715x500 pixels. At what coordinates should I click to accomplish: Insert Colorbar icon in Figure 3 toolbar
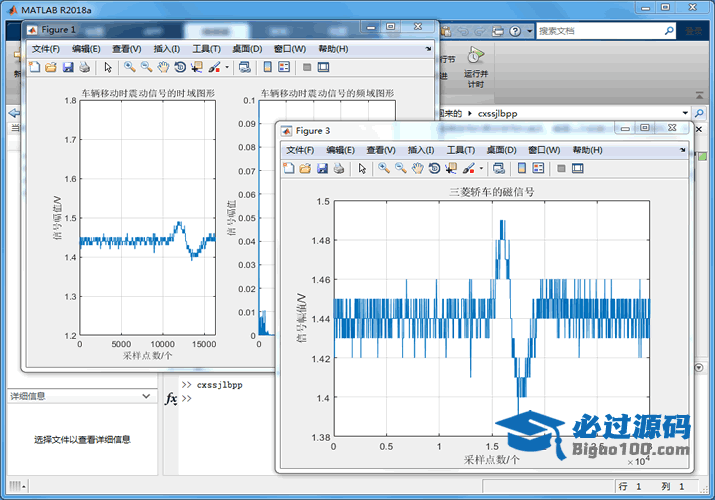click(x=522, y=169)
